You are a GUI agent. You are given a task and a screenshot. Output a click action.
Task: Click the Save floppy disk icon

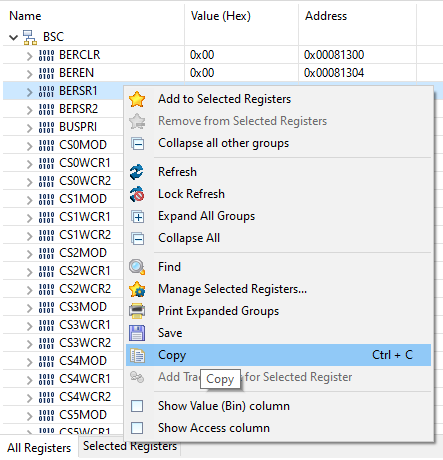point(137,333)
